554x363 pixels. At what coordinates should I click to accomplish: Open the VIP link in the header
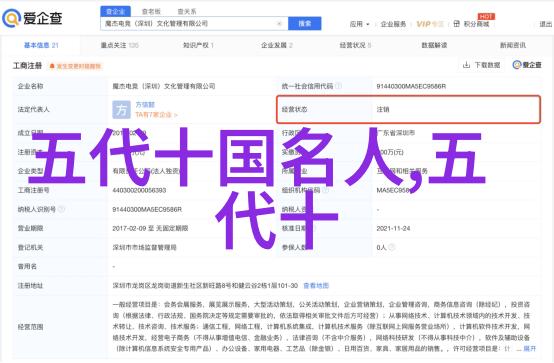click(430, 24)
